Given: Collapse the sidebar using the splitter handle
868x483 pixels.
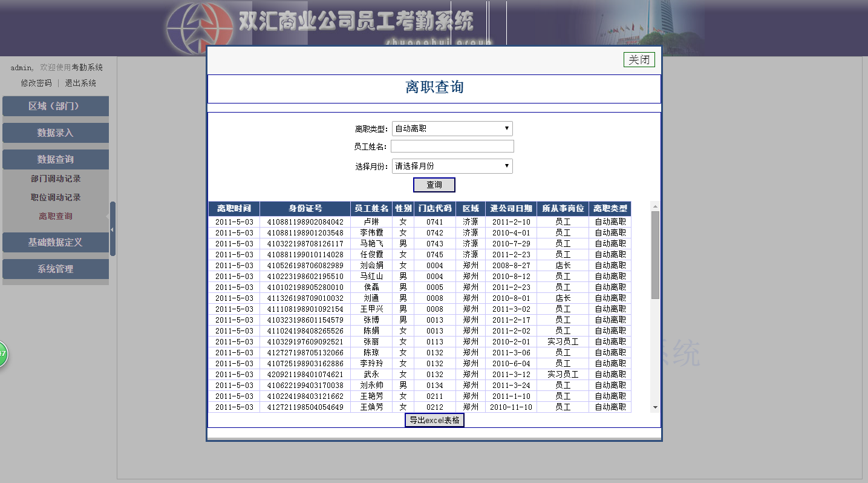Looking at the screenshot, I should (112, 229).
